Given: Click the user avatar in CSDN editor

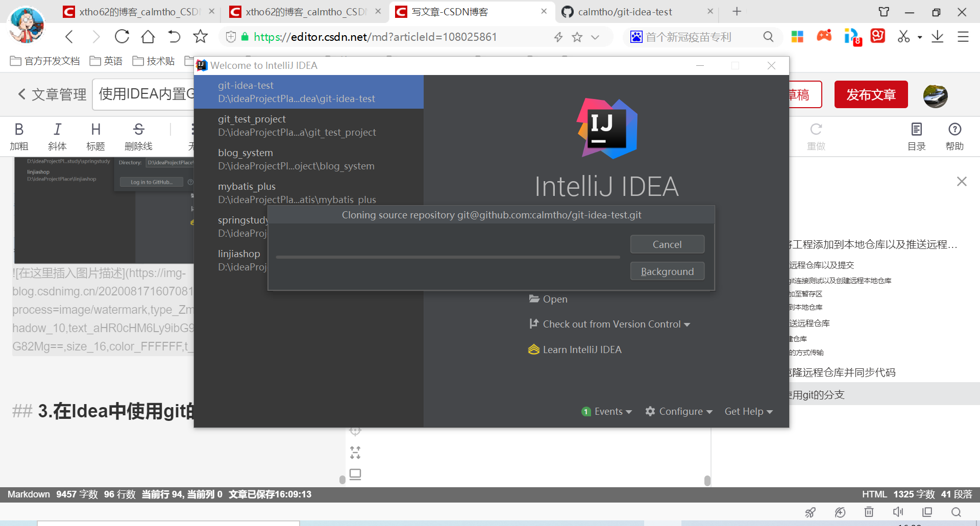Looking at the screenshot, I should coord(935,95).
